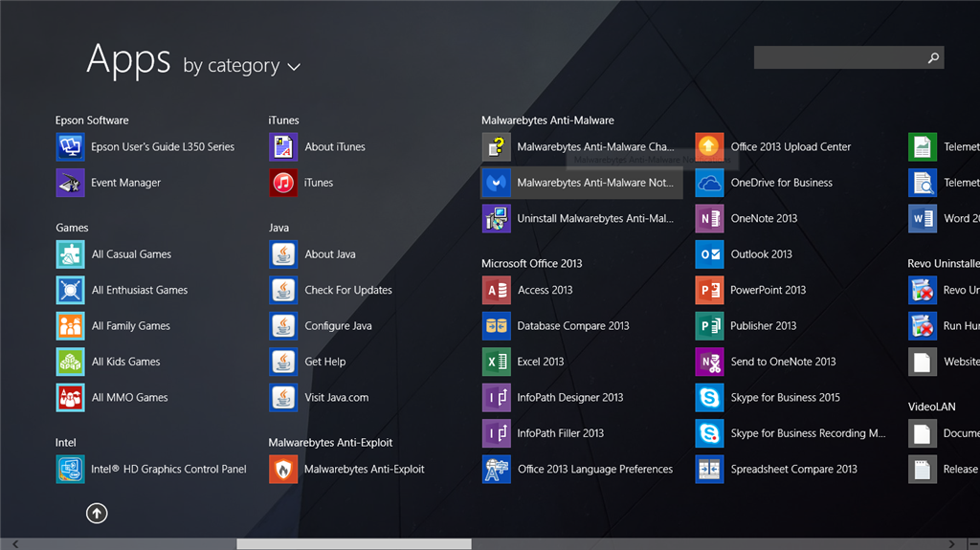This screenshot has height=550, width=980.
Task: Launch Outlook 2013 icon
Action: [x=709, y=254]
